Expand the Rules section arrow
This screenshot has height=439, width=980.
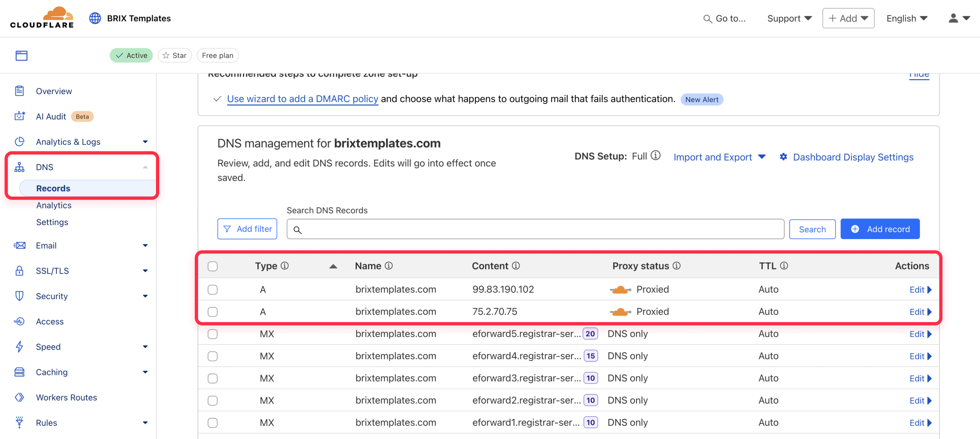(145, 423)
